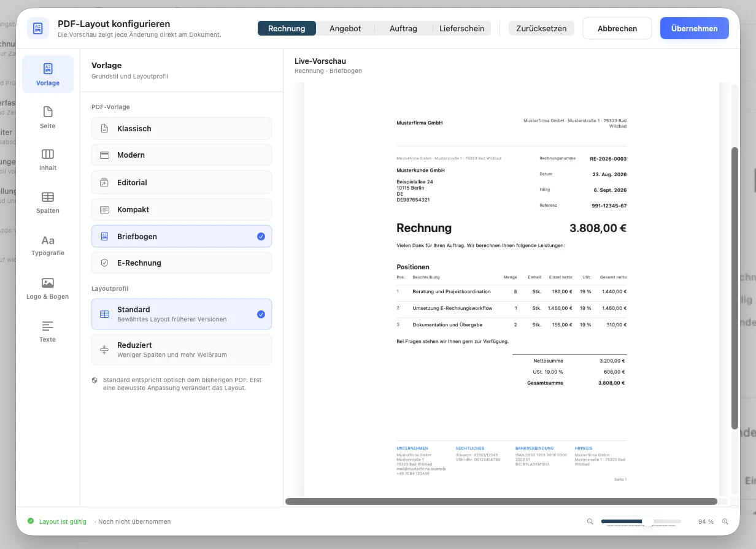This screenshot has width=756, height=549.
Task: Click the Klassisch template document icon
Action: pos(104,129)
